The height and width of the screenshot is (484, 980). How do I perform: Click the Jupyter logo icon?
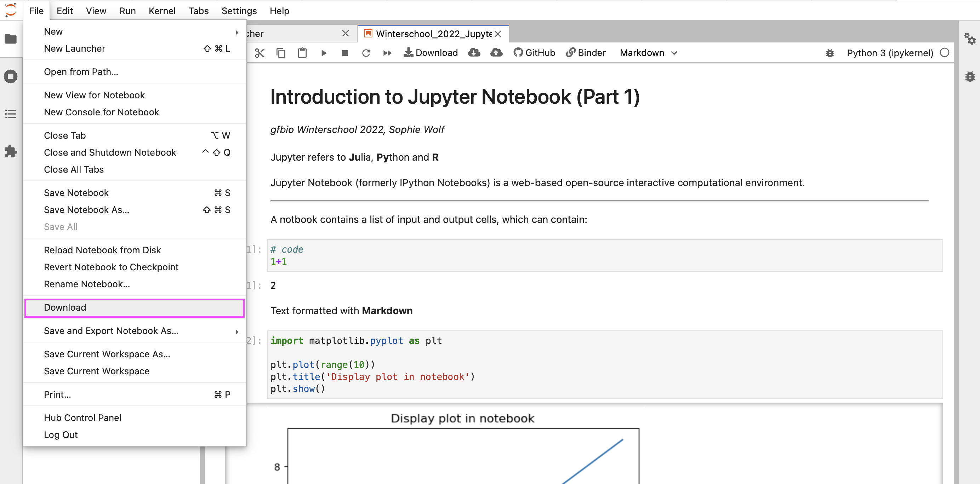click(x=11, y=10)
